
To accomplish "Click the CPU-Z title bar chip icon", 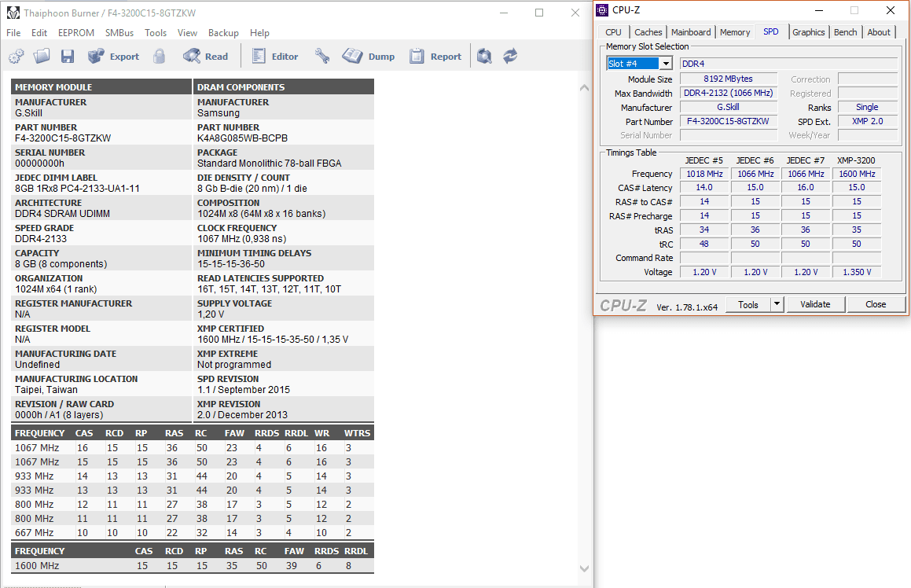I will [x=603, y=10].
